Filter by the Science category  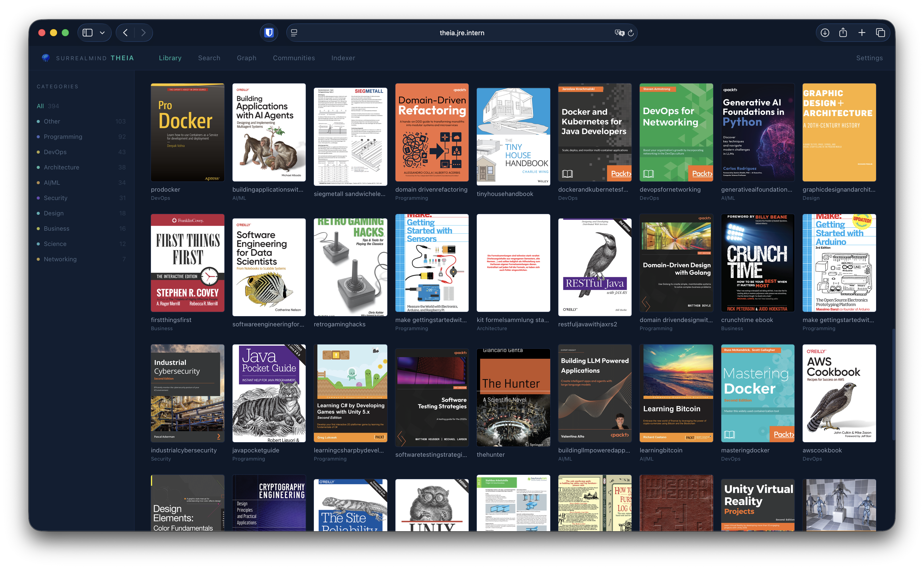pyautogui.click(x=81, y=244)
